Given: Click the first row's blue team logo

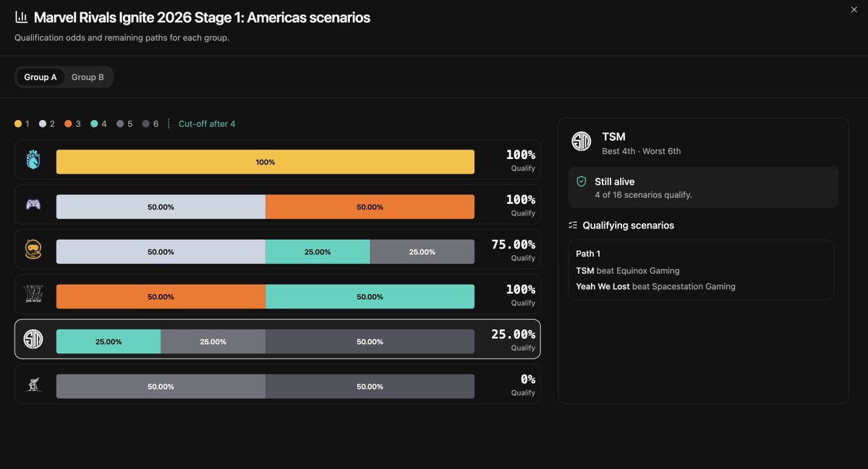Looking at the screenshot, I should 33,160.
